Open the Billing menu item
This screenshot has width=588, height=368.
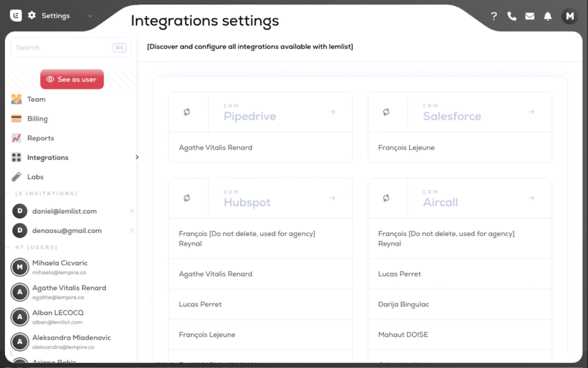point(38,119)
